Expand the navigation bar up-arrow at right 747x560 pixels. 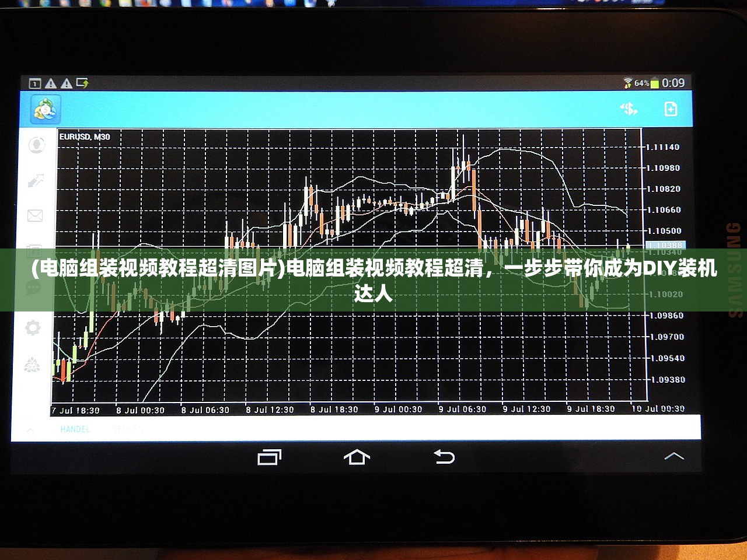click(673, 456)
